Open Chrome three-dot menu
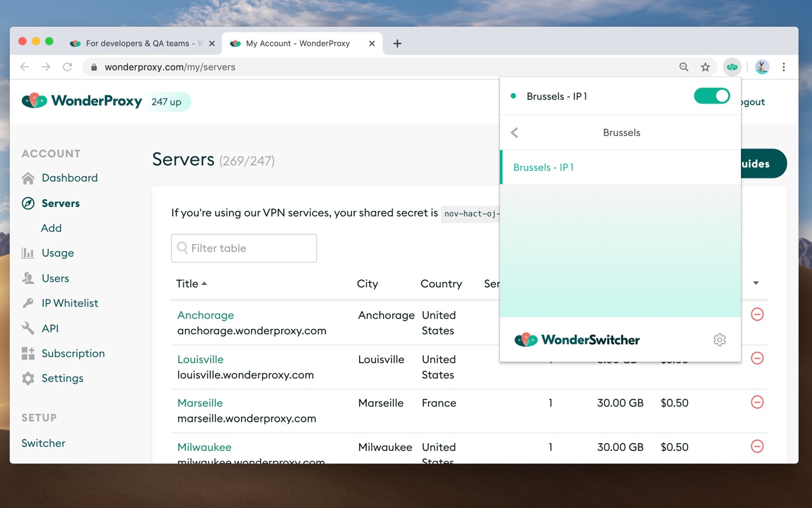Screen dimensions: 812x508 pyautogui.click(x=784, y=67)
